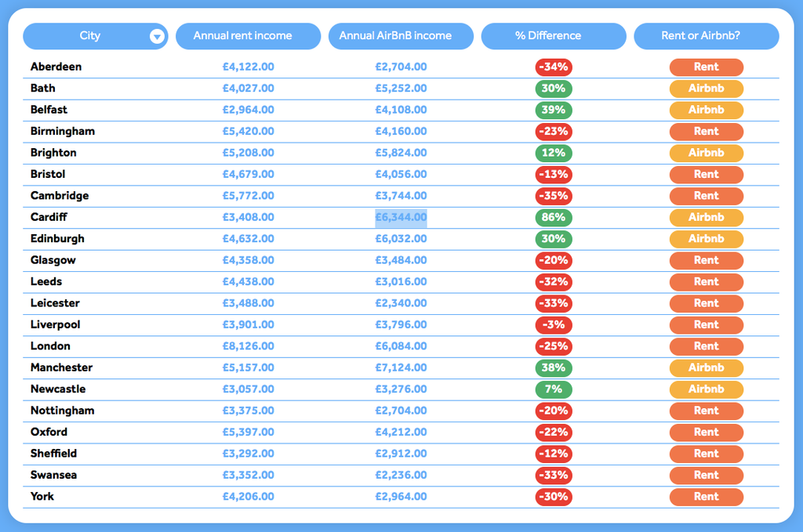
Task: Click the Airbnb tag in Newcastle row
Action: [706, 389]
